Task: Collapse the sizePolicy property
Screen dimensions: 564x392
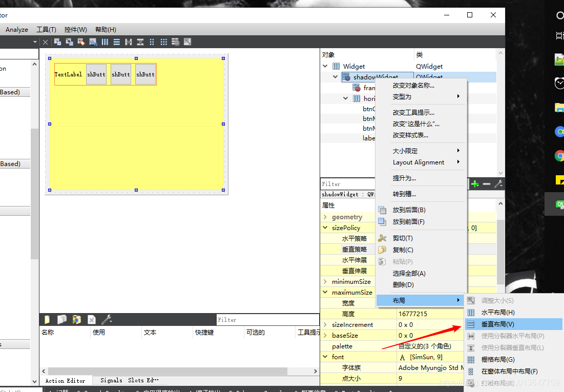Action: pyautogui.click(x=325, y=228)
